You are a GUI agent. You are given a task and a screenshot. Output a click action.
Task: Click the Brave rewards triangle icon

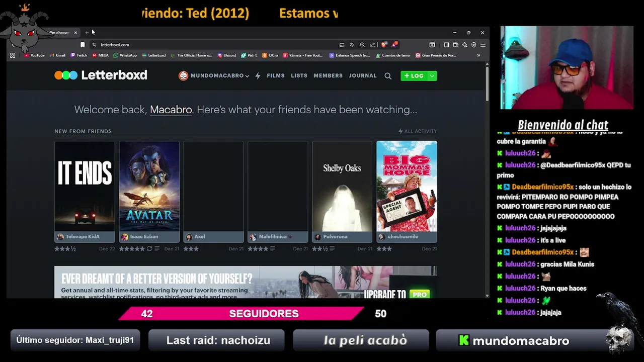(395, 45)
